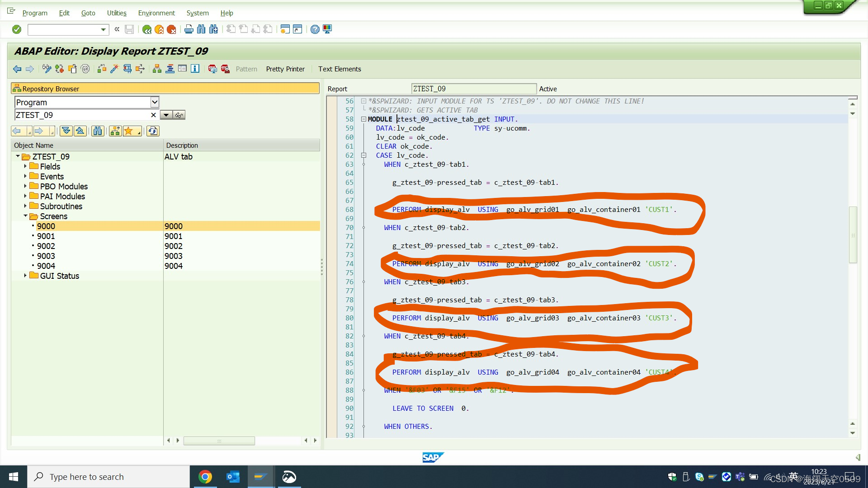Open the Program object type dropdown
Screen dimensions: 868x488
155,102
